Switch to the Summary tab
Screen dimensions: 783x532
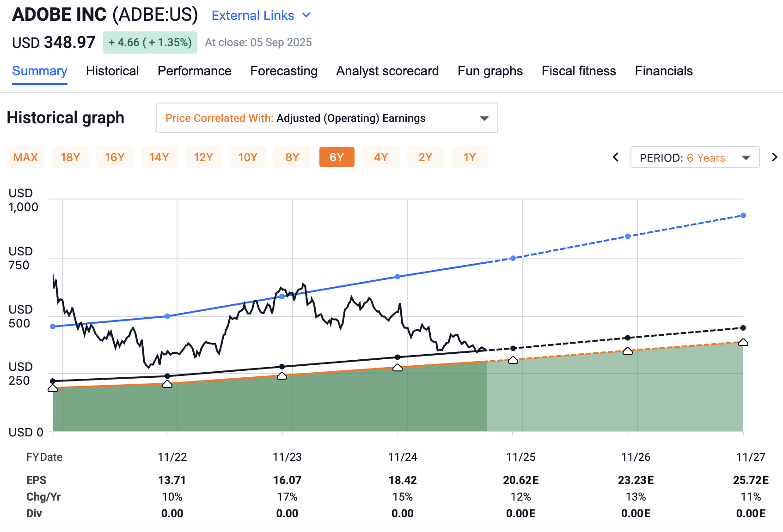(x=40, y=71)
